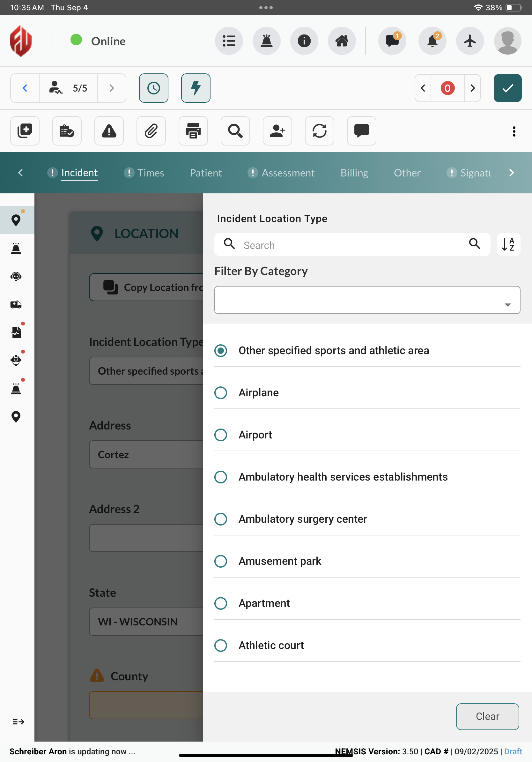Click the refresh sync icon
This screenshot has height=762, width=532.
click(319, 131)
